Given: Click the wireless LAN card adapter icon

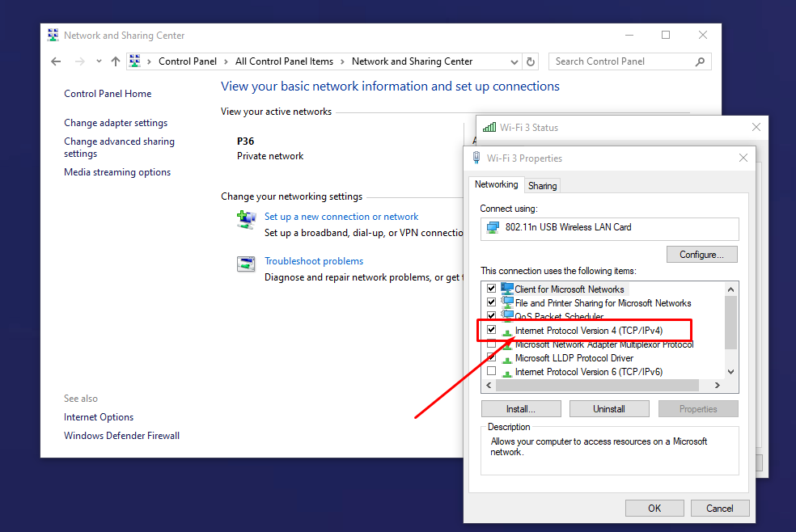Looking at the screenshot, I should click(x=493, y=228).
